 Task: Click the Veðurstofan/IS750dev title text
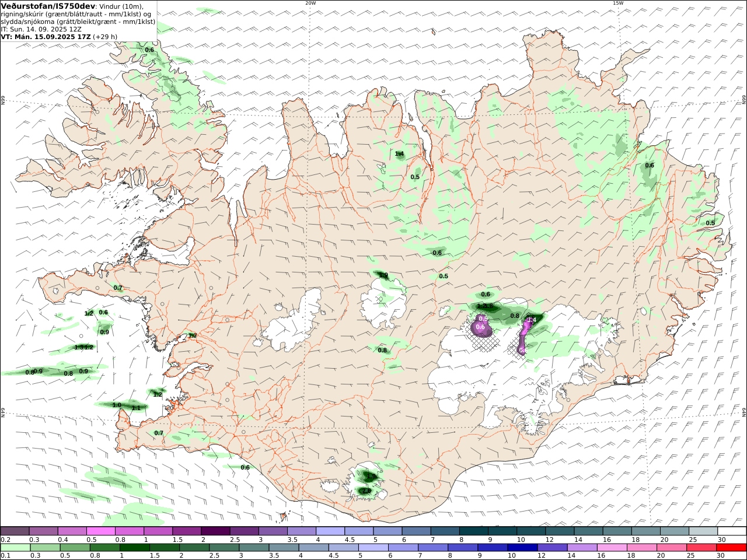(x=48, y=6)
